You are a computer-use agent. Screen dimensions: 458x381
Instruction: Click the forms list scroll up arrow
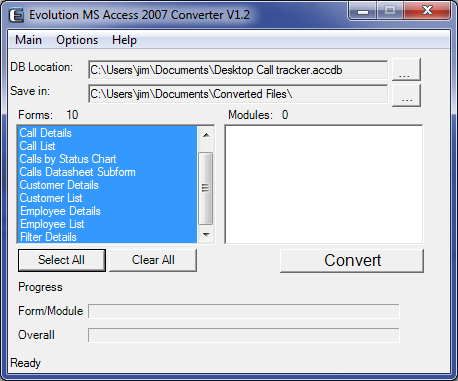206,135
